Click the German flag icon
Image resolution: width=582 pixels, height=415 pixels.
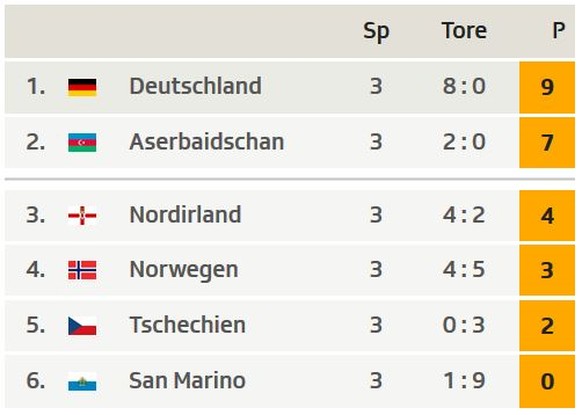click(82, 87)
